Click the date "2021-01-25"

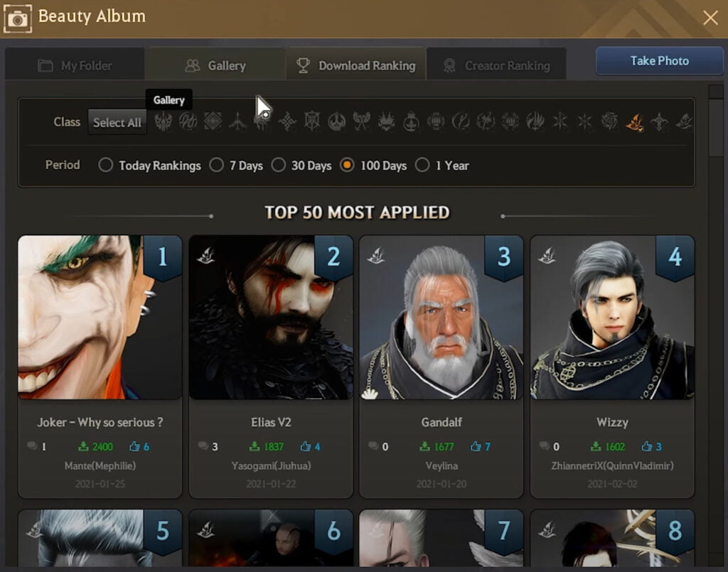[100, 484]
